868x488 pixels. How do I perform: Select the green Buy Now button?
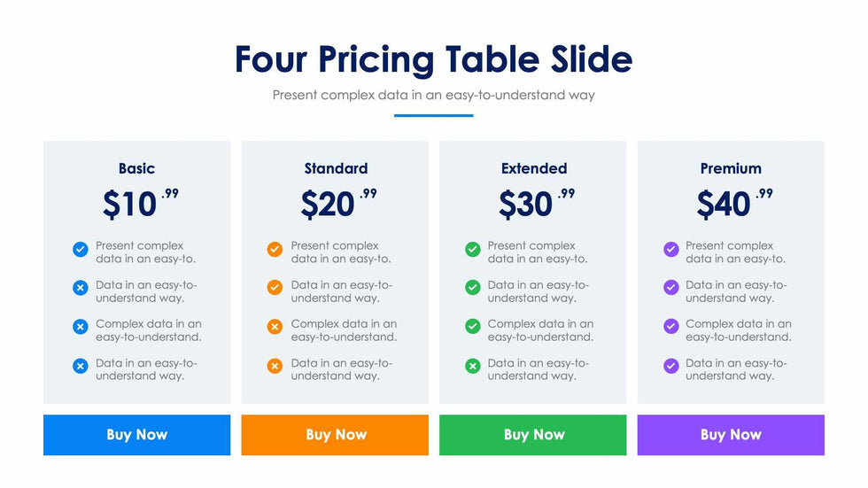(533, 435)
